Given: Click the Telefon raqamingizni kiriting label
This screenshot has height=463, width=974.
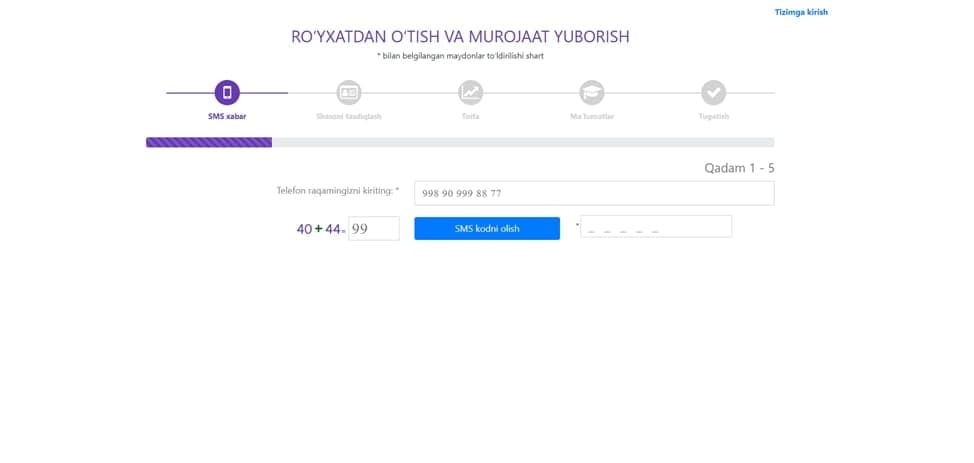Looking at the screenshot, I should pos(337,190).
